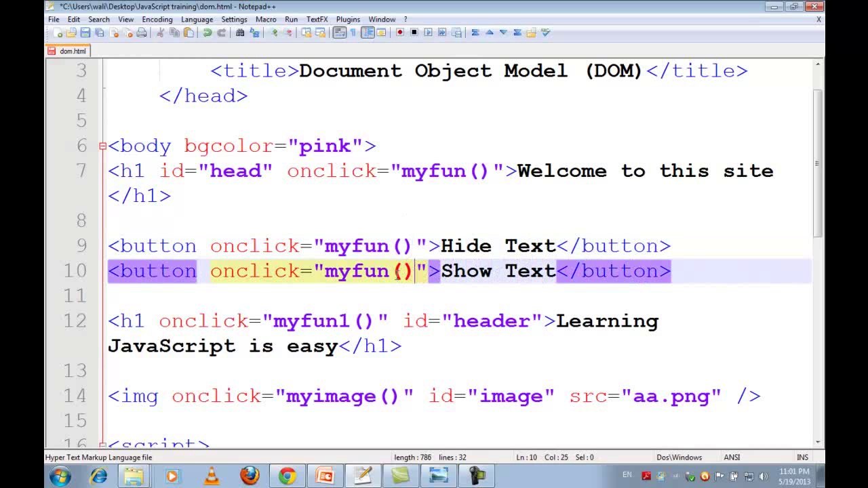Click the vertical scrollbar down arrow

818,442
